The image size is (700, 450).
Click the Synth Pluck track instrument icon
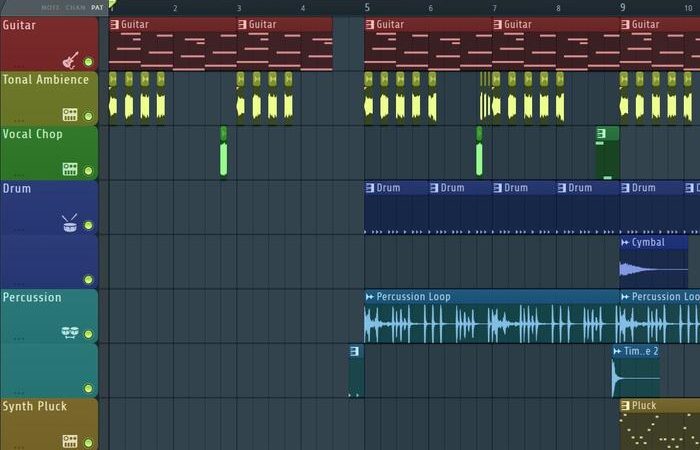pos(70,440)
